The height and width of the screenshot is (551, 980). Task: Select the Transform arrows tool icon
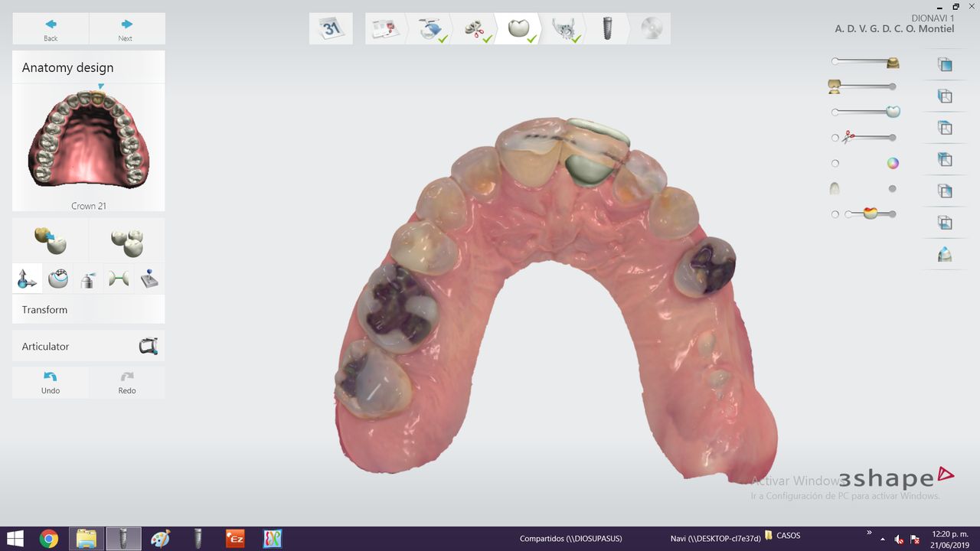click(27, 279)
